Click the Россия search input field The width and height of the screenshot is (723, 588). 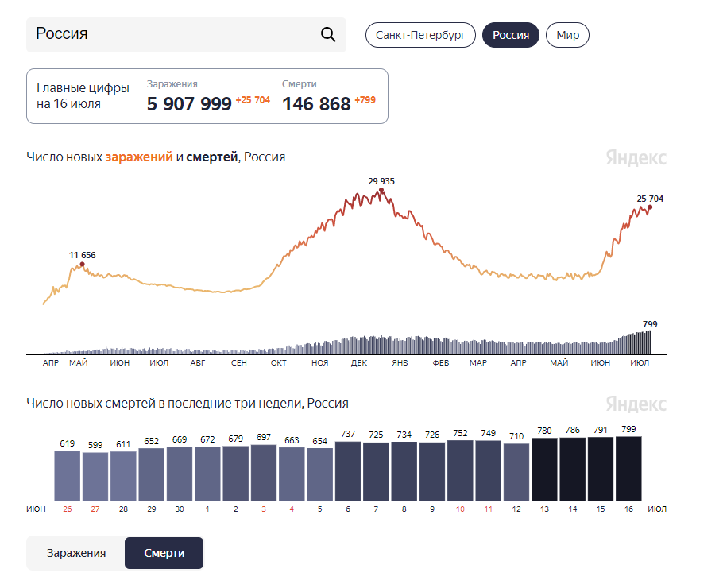tap(186, 35)
